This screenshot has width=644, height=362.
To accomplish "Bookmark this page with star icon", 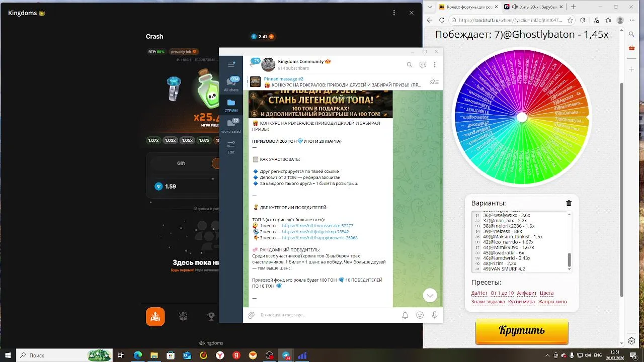I will pyautogui.click(x=571, y=20).
